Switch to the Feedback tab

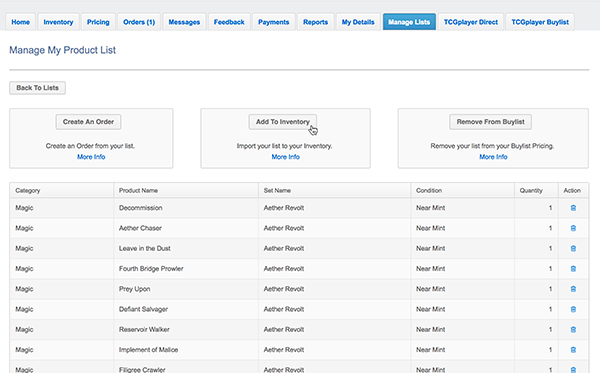(x=229, y=22)
